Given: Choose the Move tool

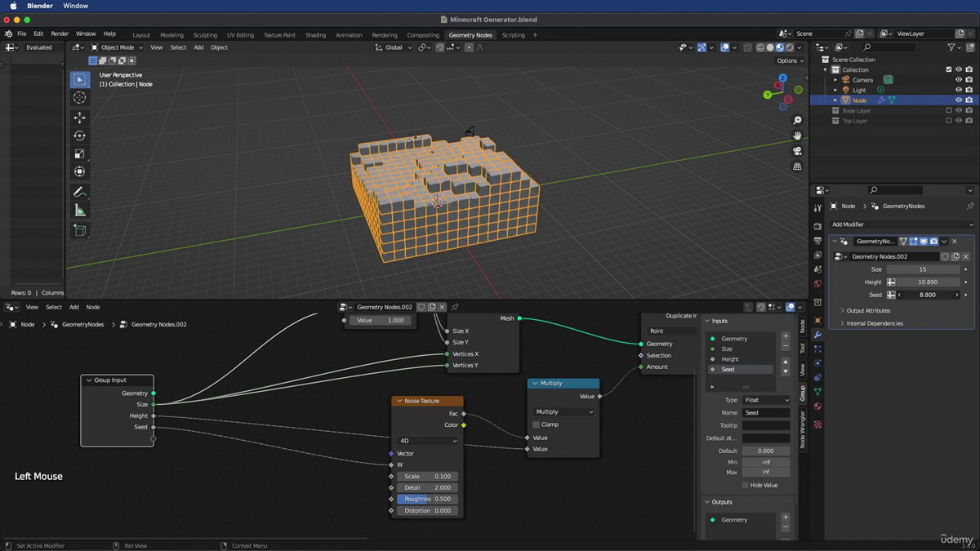Looking at the screenshot, I should click(79, 118).
